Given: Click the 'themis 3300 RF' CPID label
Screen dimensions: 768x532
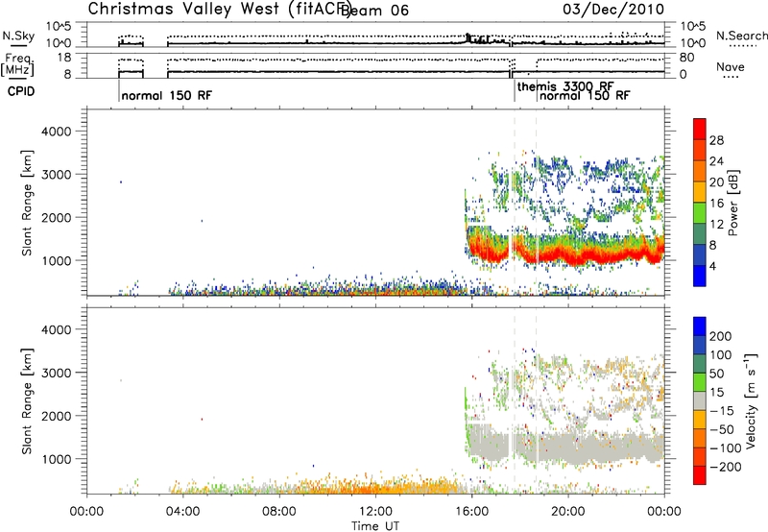Looking at the screenshot, I should point(565,86).
